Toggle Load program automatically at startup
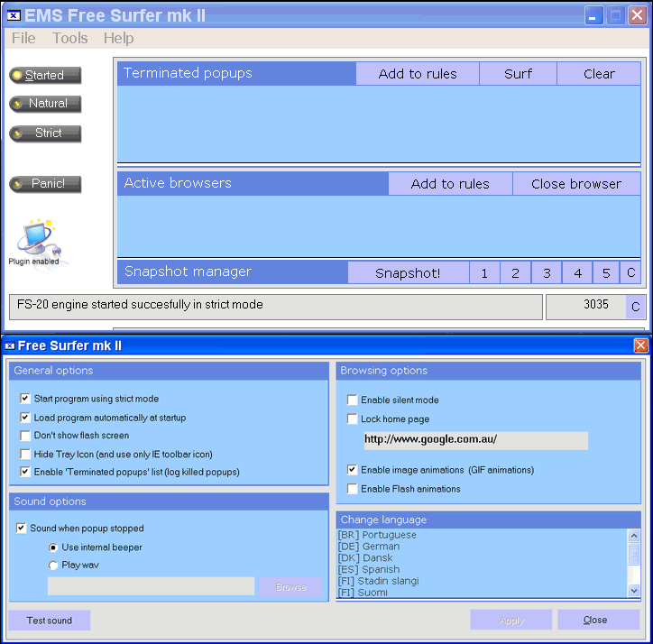Image resolution: width=653 pixels, height=644 pixels. pos(25,417)
